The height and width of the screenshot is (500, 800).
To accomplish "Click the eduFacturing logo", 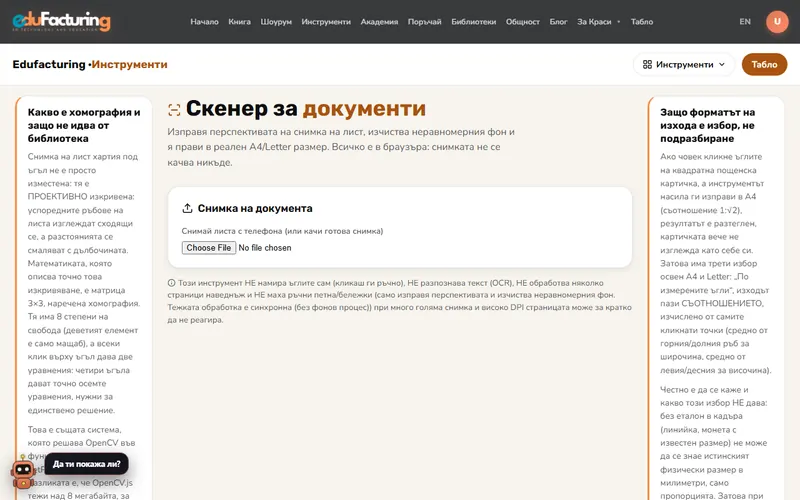I will [x=61, y=21].
